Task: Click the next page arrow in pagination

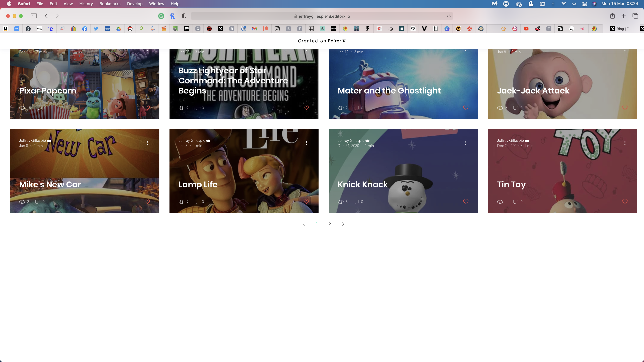Action: [343, 224]
